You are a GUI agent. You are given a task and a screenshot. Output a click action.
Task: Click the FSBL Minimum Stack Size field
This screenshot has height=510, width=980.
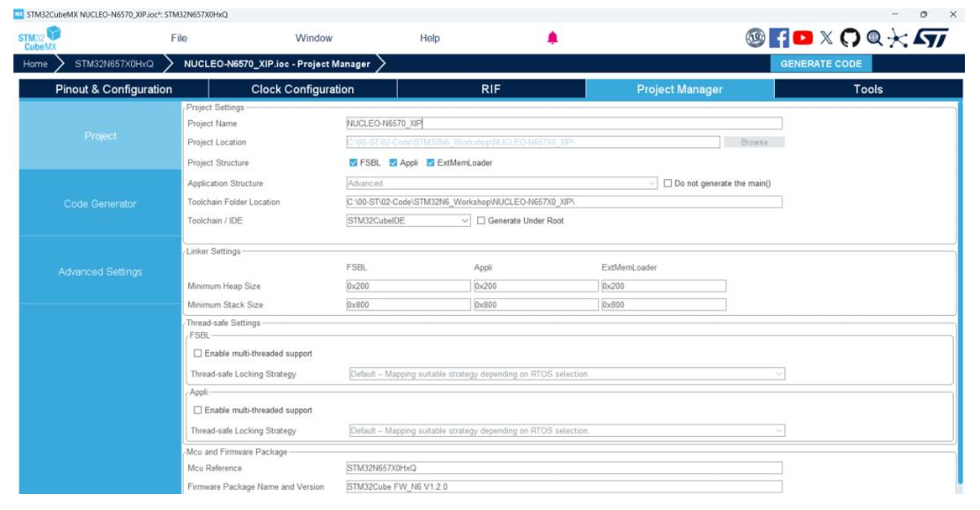click(408, 305)
